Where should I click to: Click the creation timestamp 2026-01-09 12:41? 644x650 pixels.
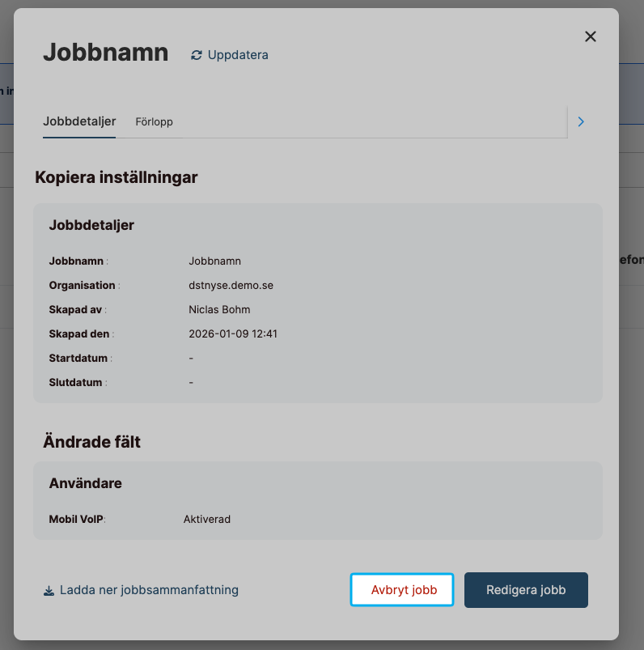point(233,333)
